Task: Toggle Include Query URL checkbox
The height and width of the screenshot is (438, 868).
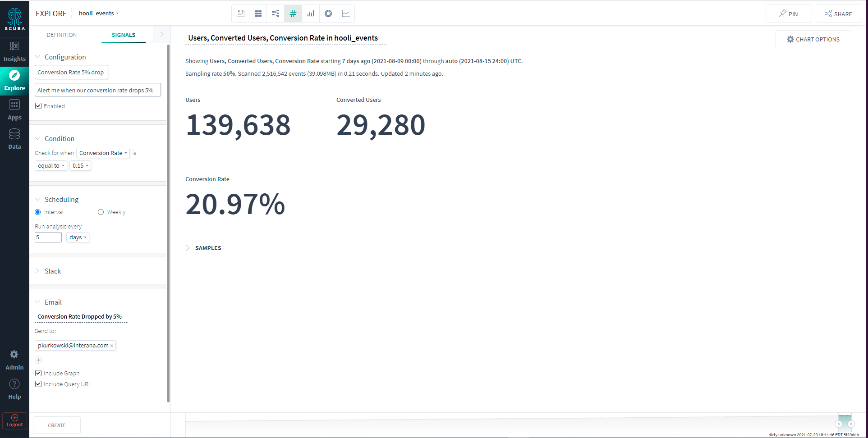Action: pyautogui.click(x=38, y=384)
